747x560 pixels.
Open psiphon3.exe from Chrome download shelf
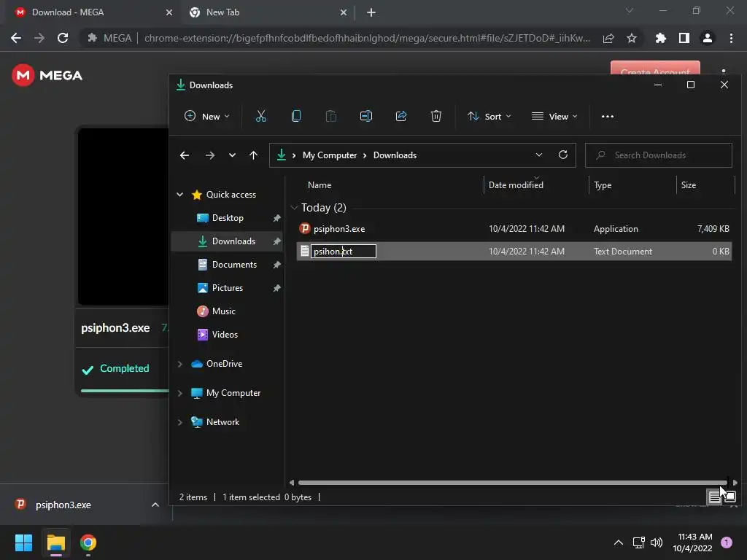63,505
